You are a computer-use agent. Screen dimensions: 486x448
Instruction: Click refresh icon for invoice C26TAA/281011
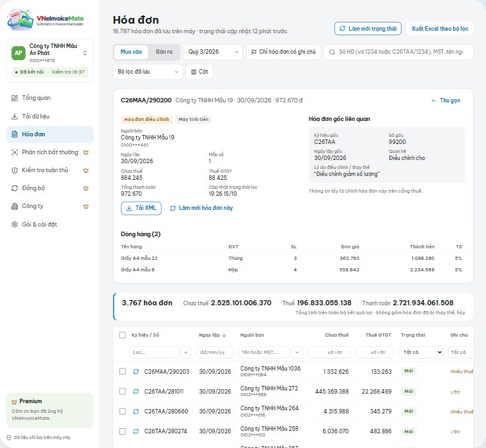point(136,392)
